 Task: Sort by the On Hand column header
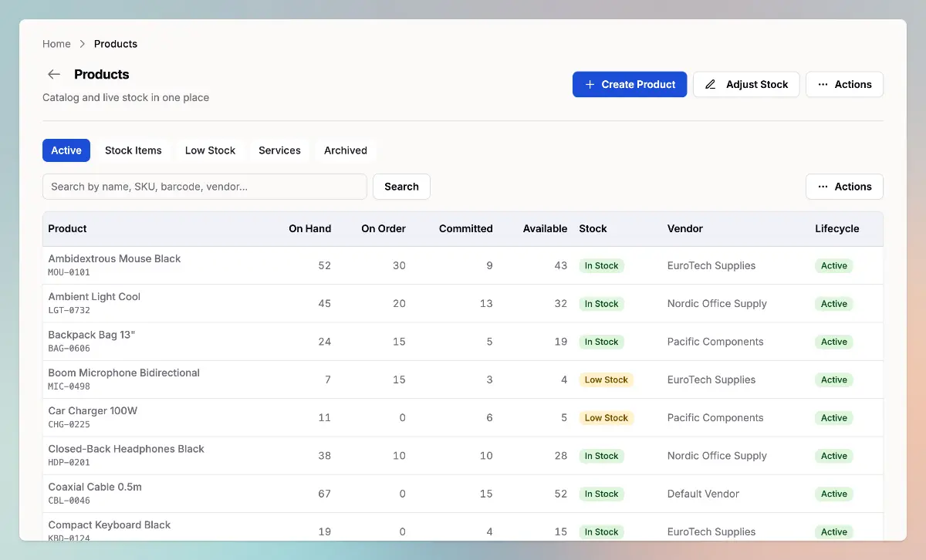pyautogui.click(x=309, y=228)
